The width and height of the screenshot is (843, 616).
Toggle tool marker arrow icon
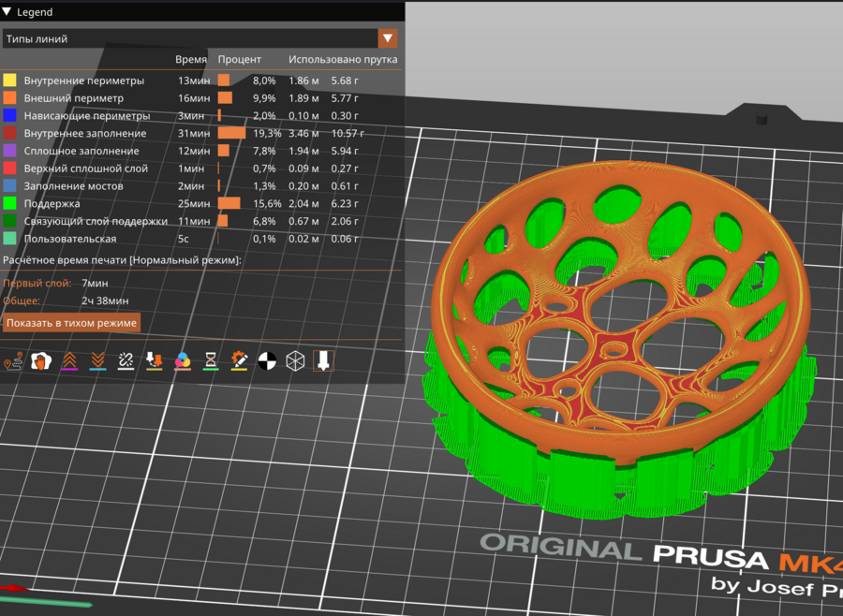(x=323, y=360)
